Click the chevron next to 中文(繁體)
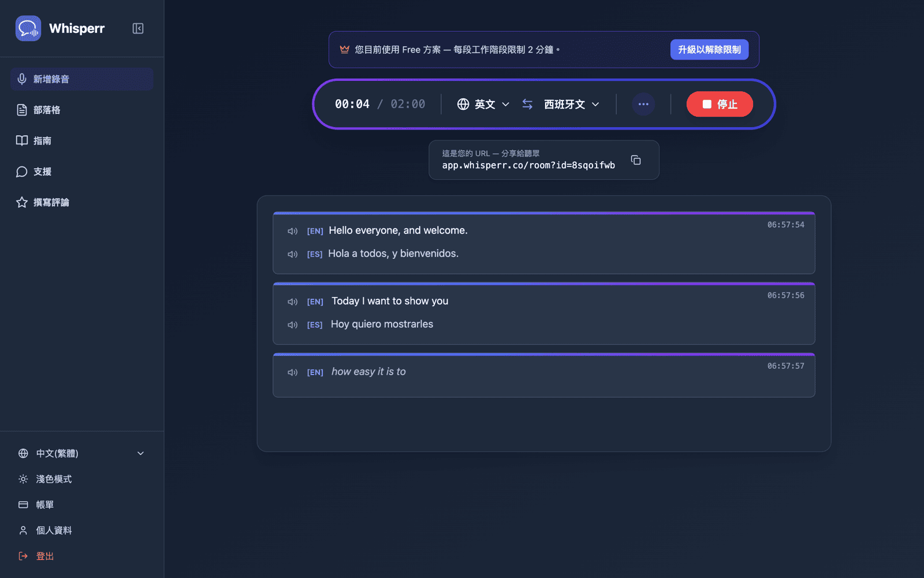The height and width of the screenshot is (578, 924). point(140,453)
